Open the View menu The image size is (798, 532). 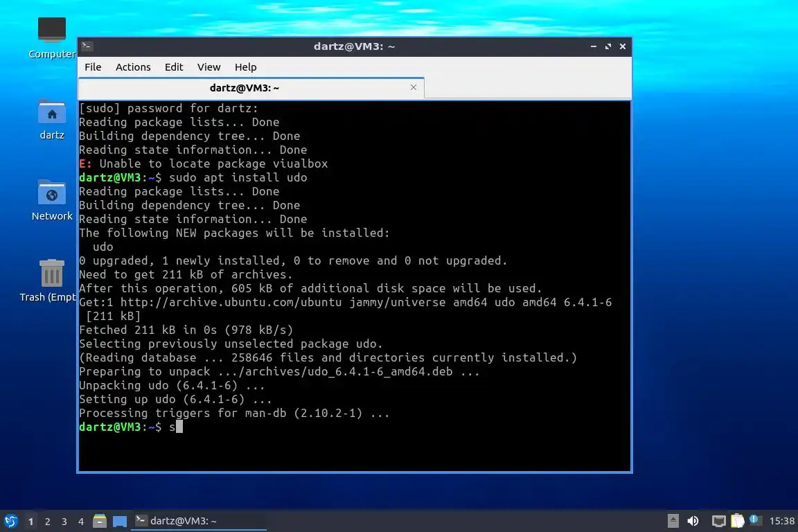click(209, 67)
